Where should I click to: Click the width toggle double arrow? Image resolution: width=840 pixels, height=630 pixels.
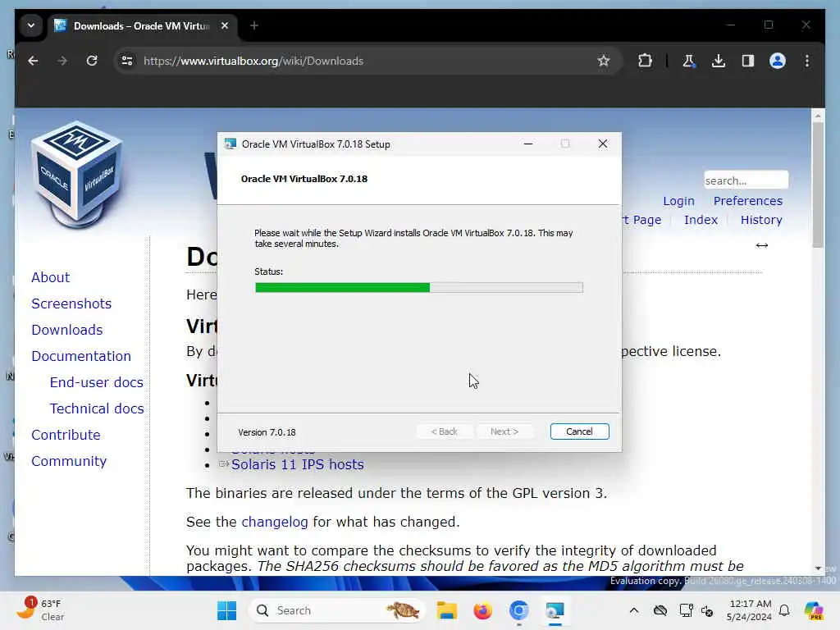coord(762,245)
